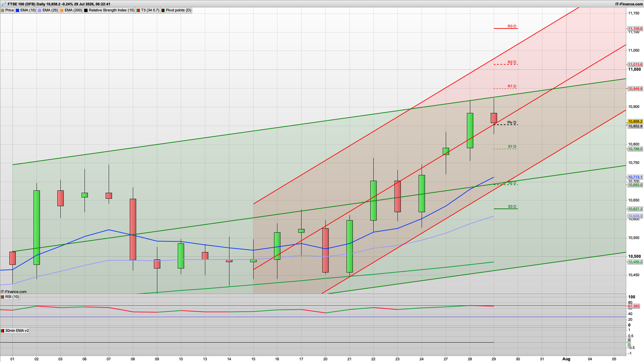Open the EMA (25) indicator legend label
The image size is (644, 362).
(x=50, y=10)
